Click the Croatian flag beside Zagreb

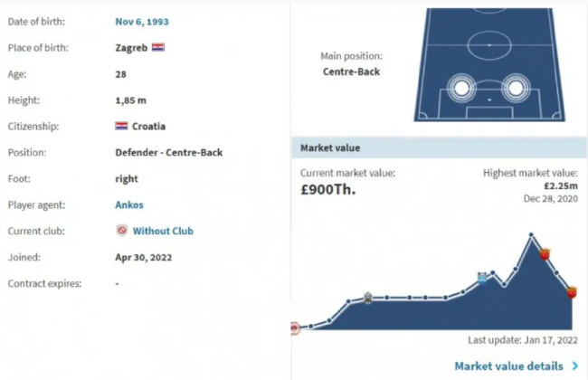point(158,47)
